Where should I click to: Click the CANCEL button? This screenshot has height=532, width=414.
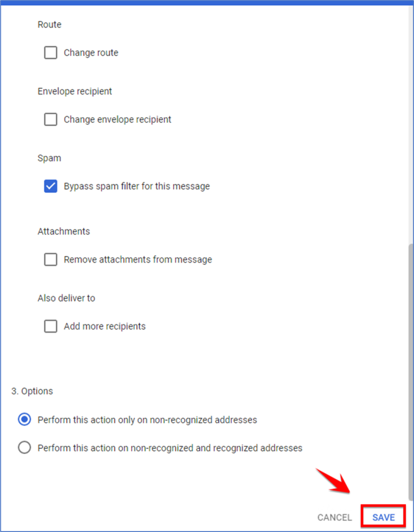(334, 517)
